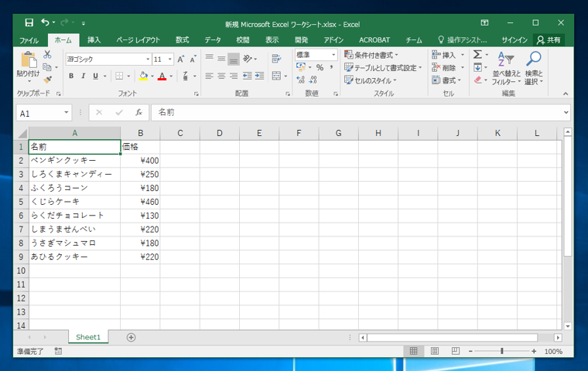Open 操作アシスト tell-me box
This screenshot has width=588, height=371.
coord(463,40)
